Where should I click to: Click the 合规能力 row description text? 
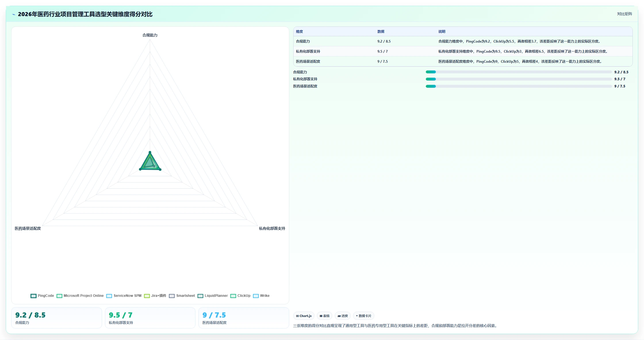pyautogui.click(x=520, y=41)
